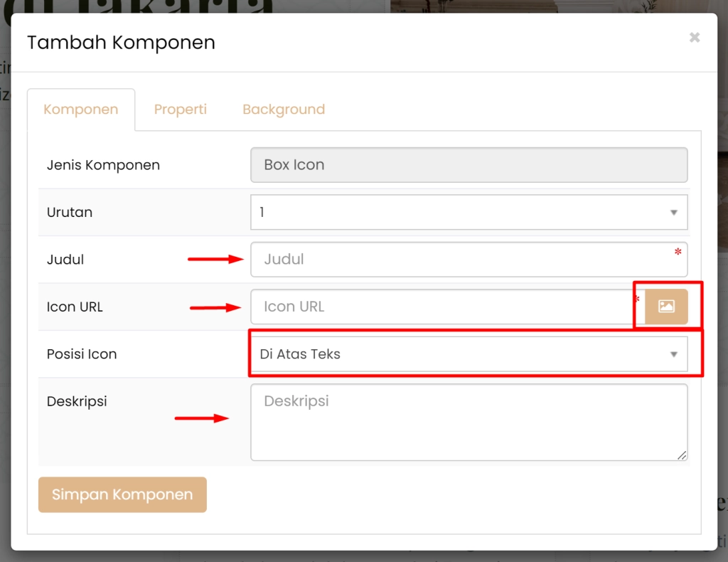This screenshot has width=728, height=562.
Task: Close the Tambah Komponen dialog
Action: click(695, 38)
